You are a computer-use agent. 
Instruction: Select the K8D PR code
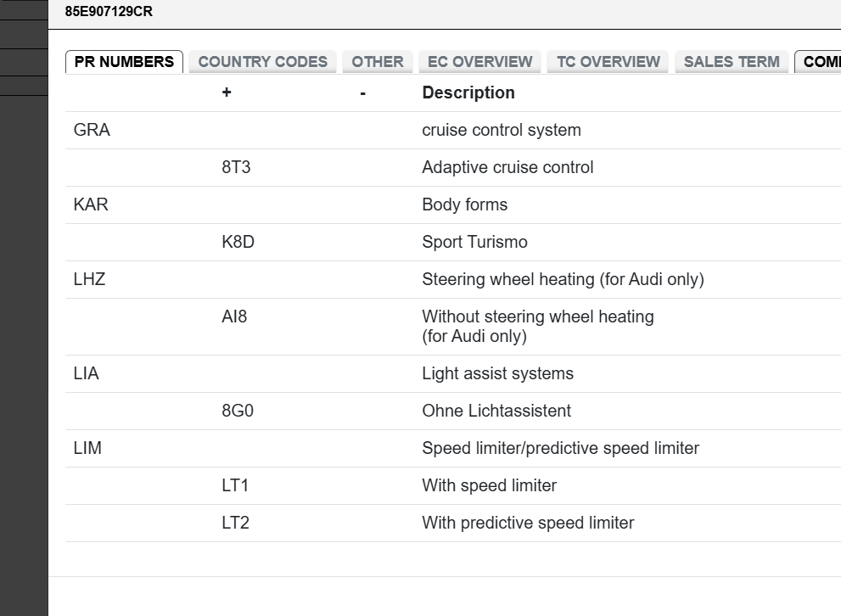pos(238,242)
